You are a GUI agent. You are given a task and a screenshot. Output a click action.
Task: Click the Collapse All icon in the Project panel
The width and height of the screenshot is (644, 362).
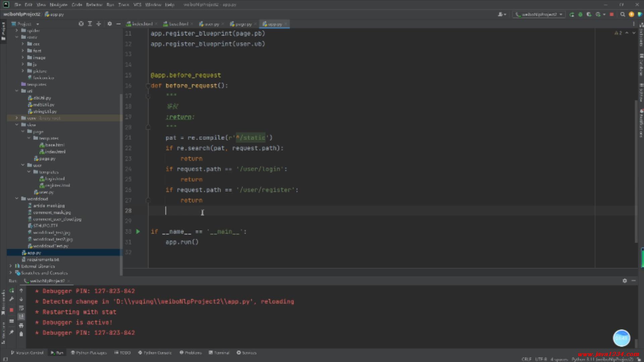click(99, 24)
